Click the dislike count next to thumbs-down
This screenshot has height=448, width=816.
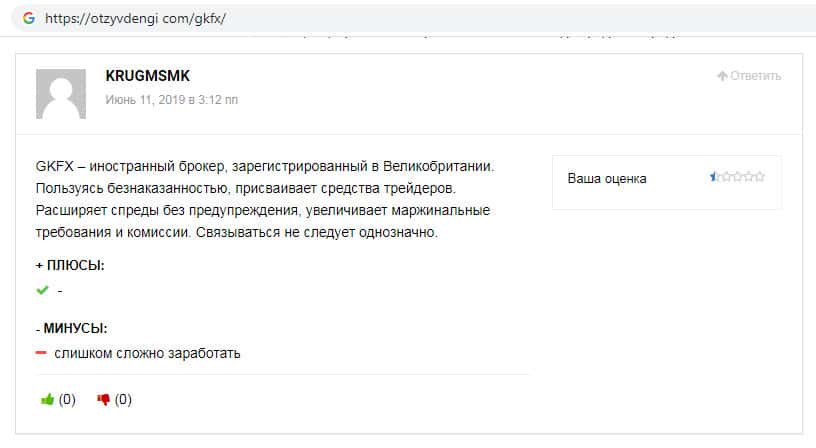[123, 400]
